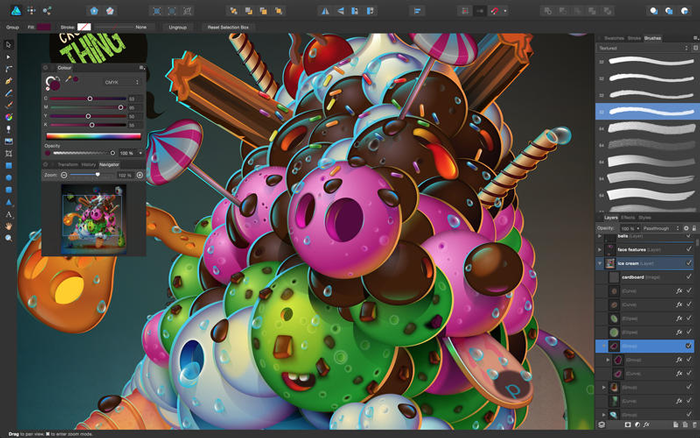Viewport: 700px width, 438px height.
Task: Click the Navigator preview thumbnail
Action: pos(94,219)
